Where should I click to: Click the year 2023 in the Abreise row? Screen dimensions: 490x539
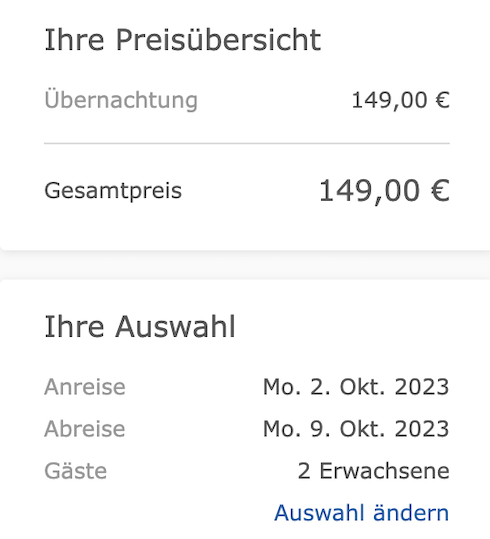[x=422, y=429]
